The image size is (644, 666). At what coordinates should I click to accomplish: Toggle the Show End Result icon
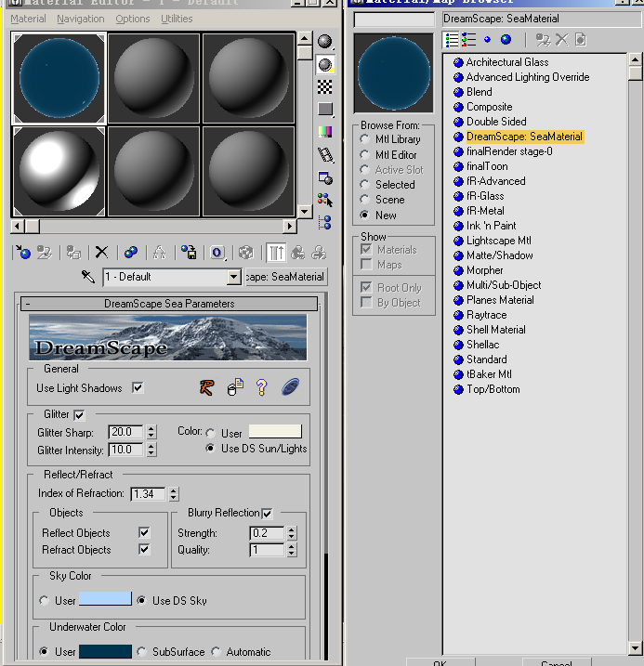(x=277, y=253)
